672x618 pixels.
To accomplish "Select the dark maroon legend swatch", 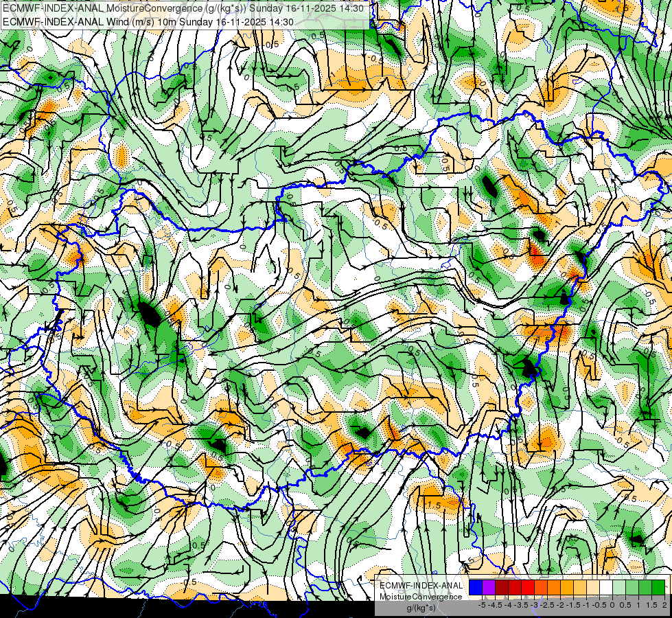I will (x=502, y=588).
